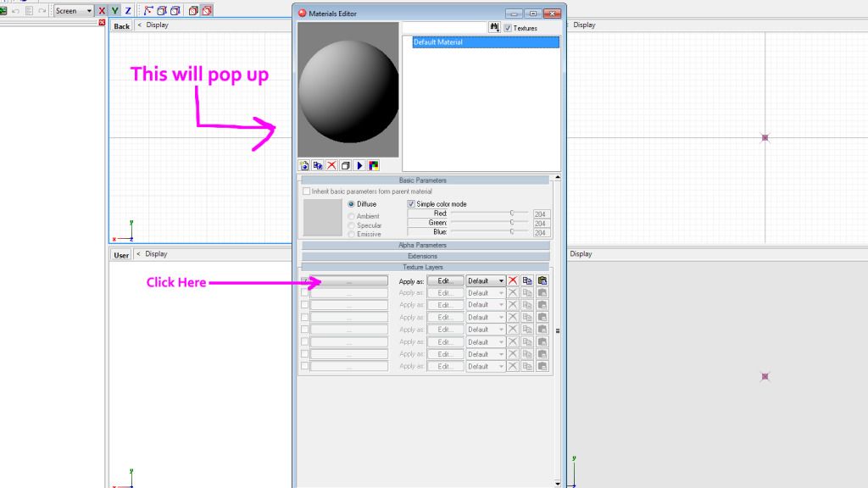Select the Diffuse radio button
The height and width of the screenshot is (488, 868).
click(351, 204)
